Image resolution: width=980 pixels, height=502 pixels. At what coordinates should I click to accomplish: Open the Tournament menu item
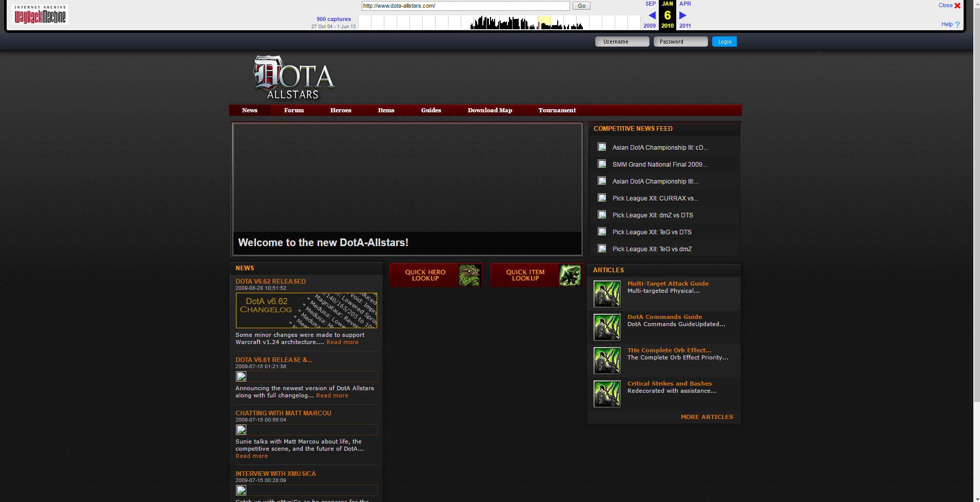[557, 110]
